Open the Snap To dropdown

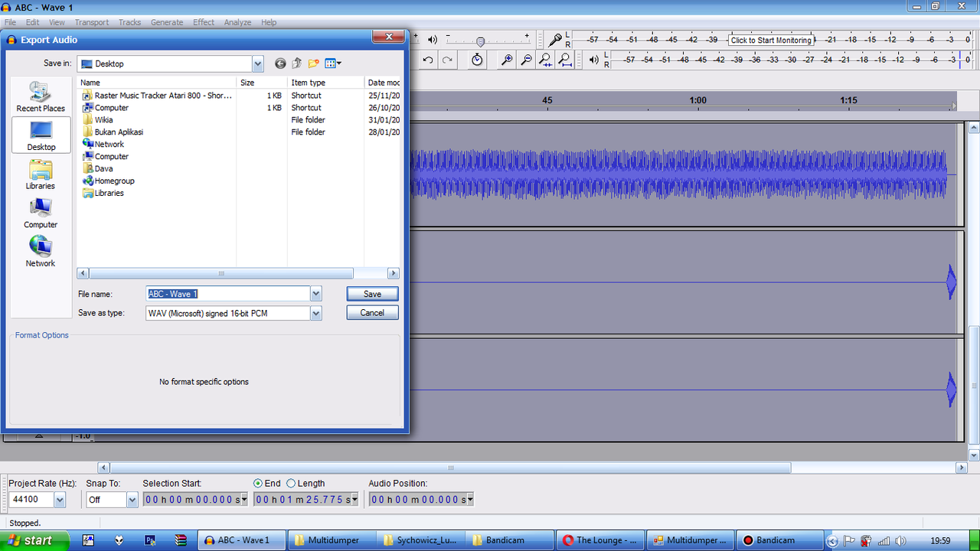click(x=132, y=500)
